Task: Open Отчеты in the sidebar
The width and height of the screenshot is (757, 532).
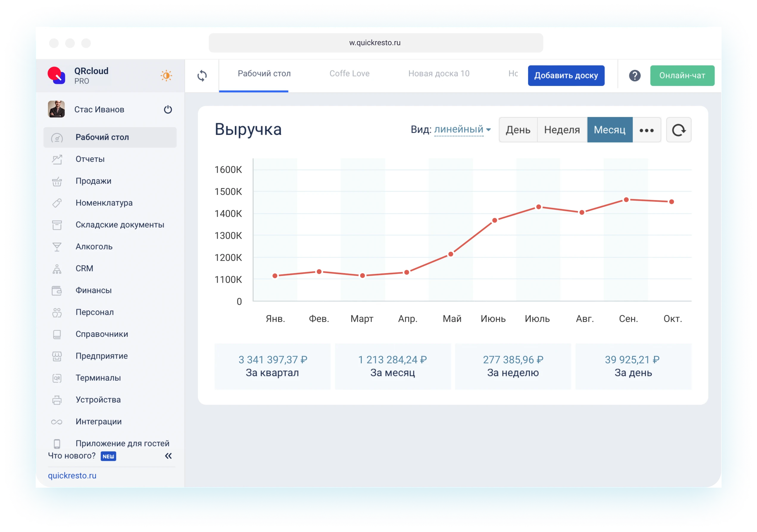Action: pyautogui.click(x=90, y=159)
